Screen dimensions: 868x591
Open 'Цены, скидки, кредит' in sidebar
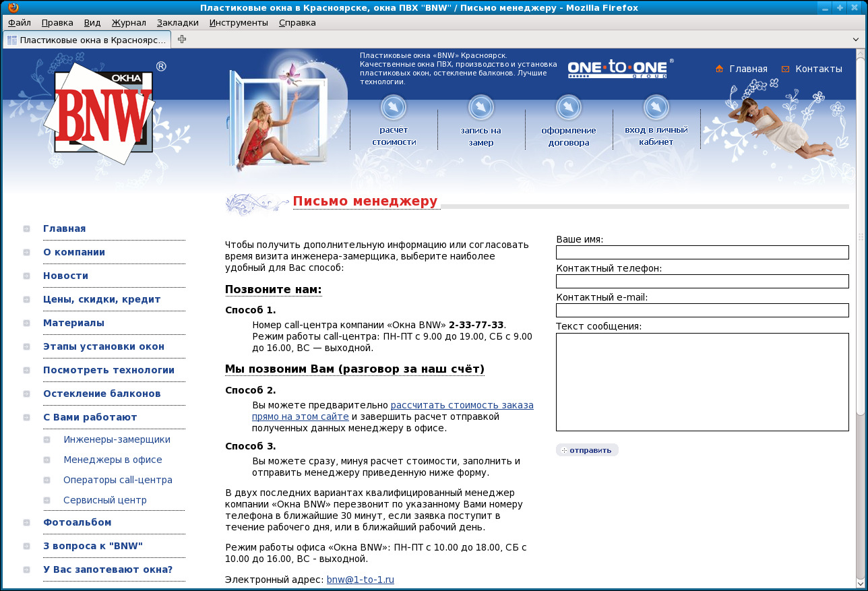click(102, 299)
